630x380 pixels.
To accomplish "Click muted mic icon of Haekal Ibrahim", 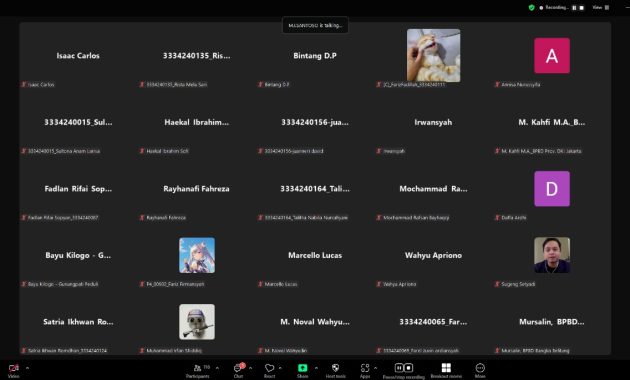I will click(142, 151).
